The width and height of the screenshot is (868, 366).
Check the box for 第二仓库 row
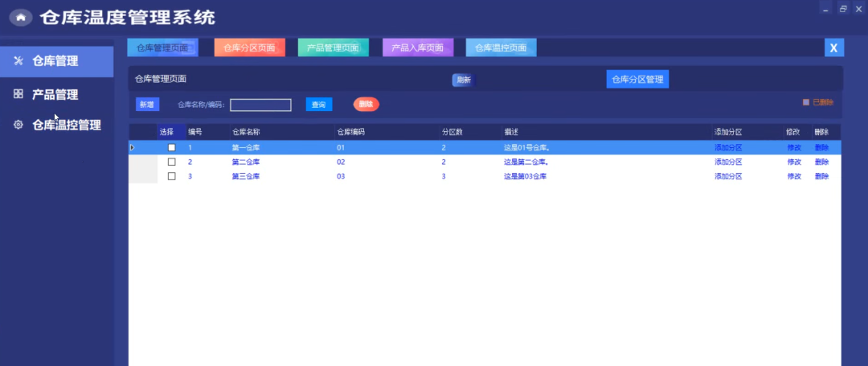(x=172, y=162)
